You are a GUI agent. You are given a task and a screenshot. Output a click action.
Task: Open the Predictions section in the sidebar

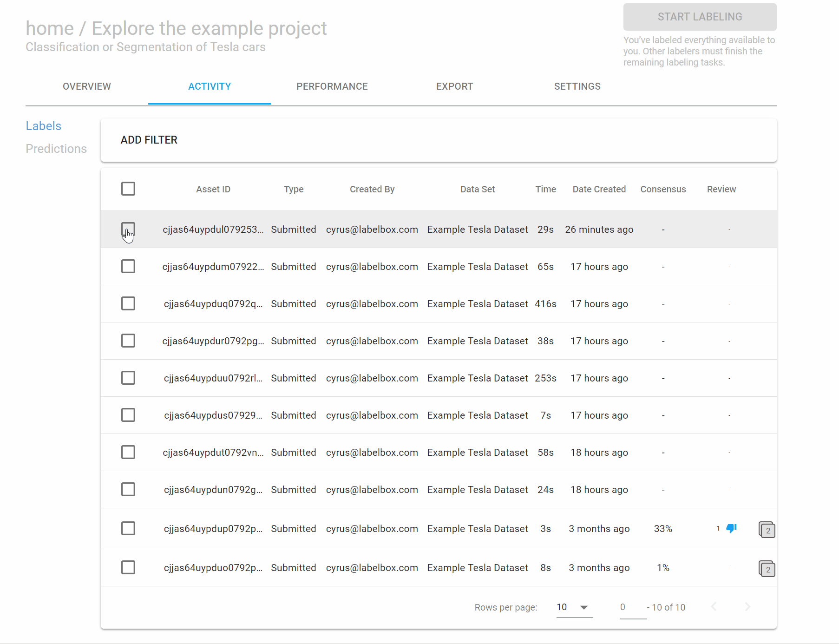click(56, 149)
